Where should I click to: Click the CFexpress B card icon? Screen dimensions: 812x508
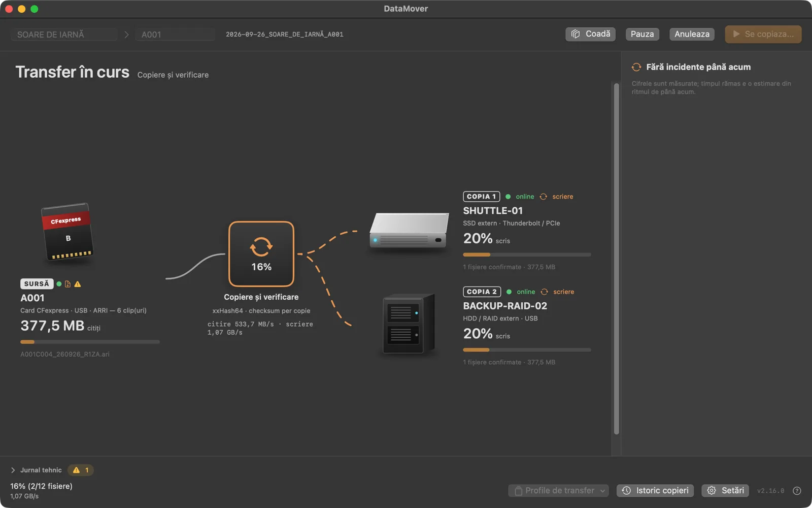point(67,232)
